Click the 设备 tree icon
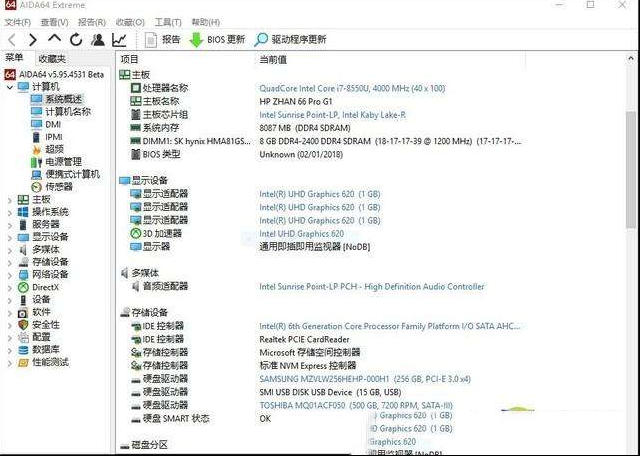The image size is (640, 456). coord(23,300)
